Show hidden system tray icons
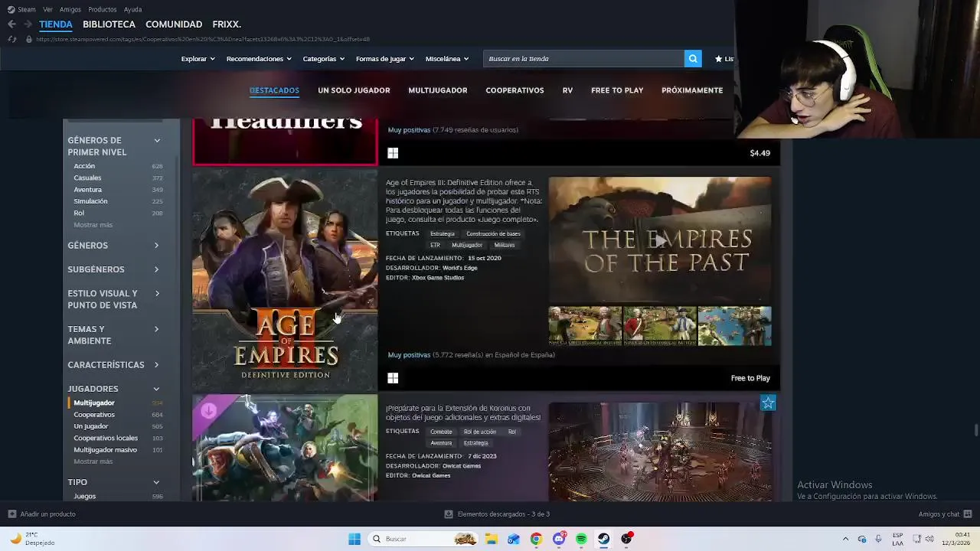980x551 pixels. pyautogui.click(x=845, y=539)
